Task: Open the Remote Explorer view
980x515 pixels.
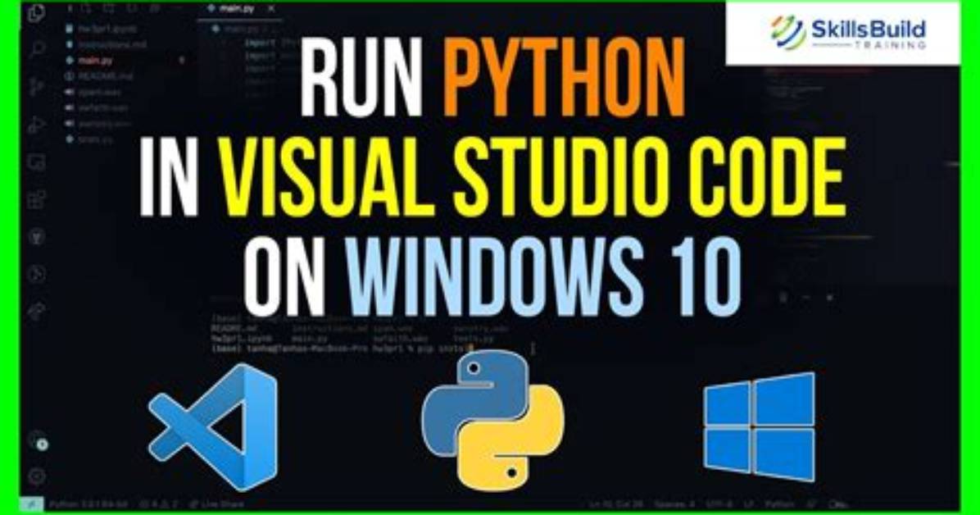Action: (x=36, y=162)
